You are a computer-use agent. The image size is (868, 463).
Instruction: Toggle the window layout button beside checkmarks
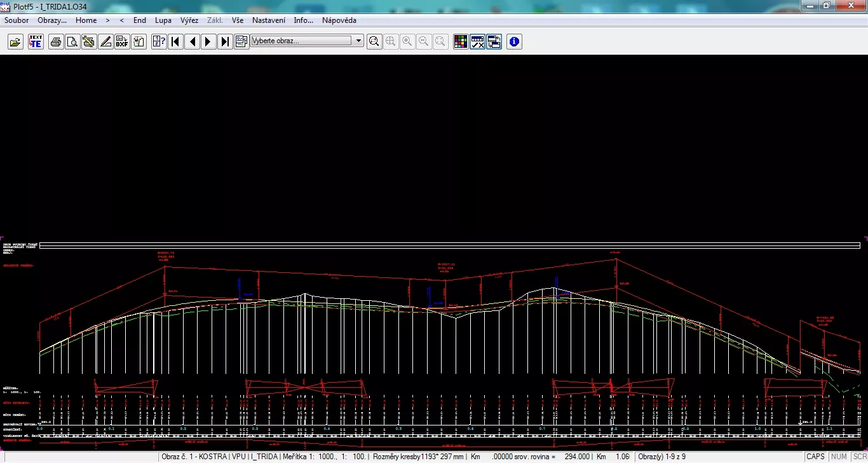(x=494, y=42)
